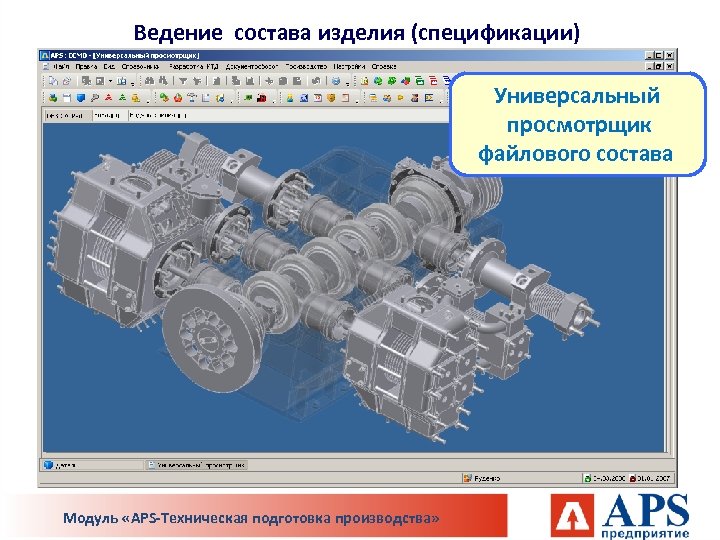Viewport: 720px width, 540px height.
Task: Open the Справочники menu
Action: tap(140, 67)
